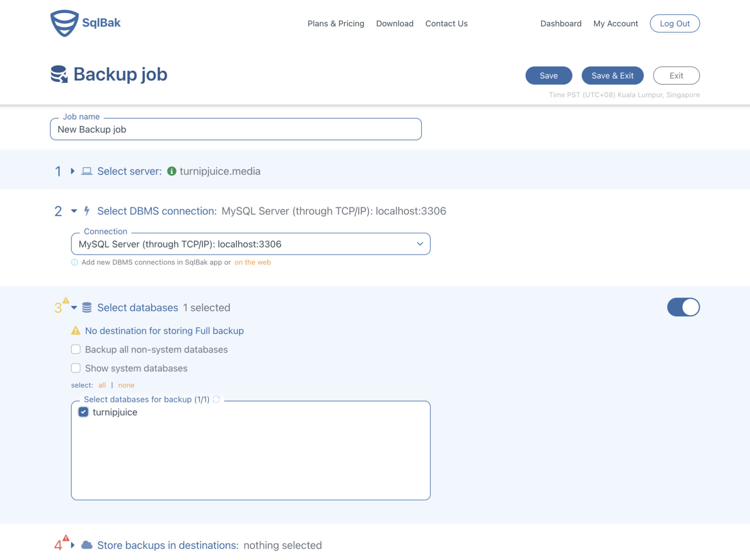The height and width of the screenshot is (560, 750).
Task: Check Show system databases
Action: [75, 368]
